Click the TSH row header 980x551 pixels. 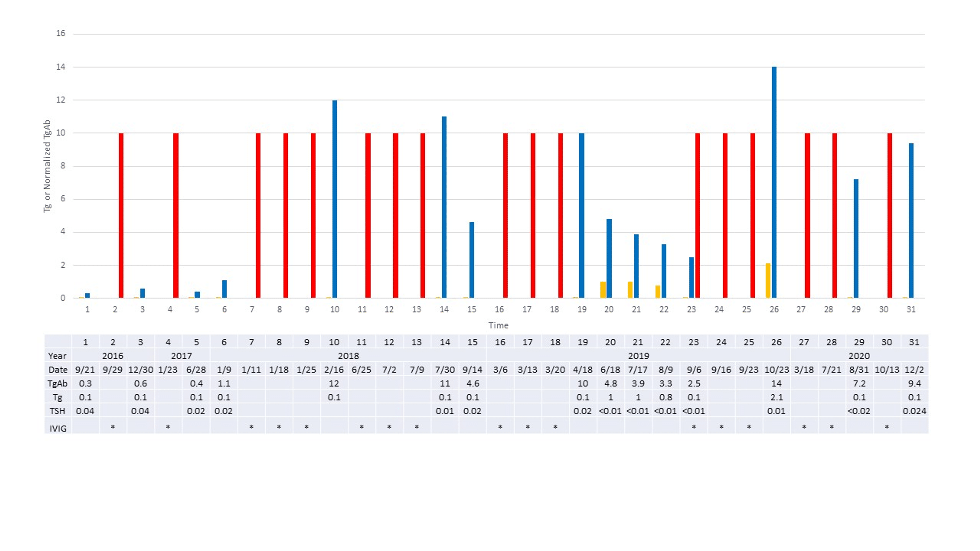click(x=58, y=411)
